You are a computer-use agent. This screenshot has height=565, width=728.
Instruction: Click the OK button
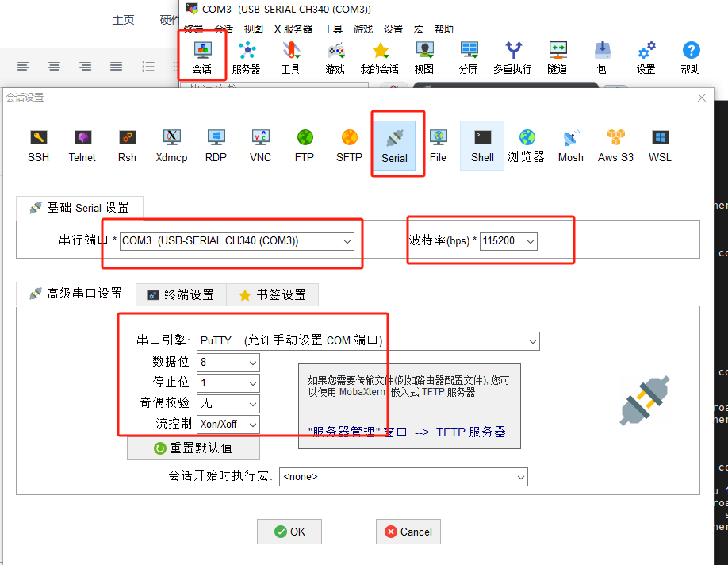click(x=289, y=532)
